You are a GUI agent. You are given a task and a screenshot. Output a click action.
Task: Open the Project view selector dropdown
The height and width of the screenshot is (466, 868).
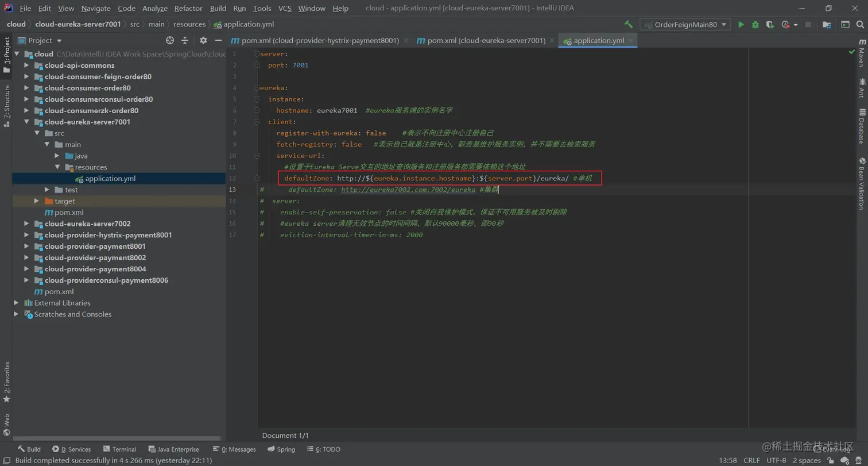40,40
